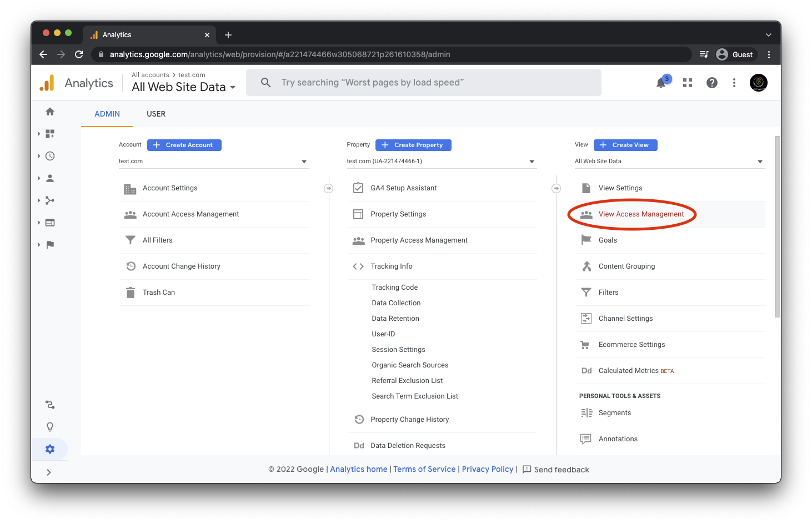Click the Analytics search field
Image resolution: width=812 pixels, height=524 pixels.
pos(424,83)
